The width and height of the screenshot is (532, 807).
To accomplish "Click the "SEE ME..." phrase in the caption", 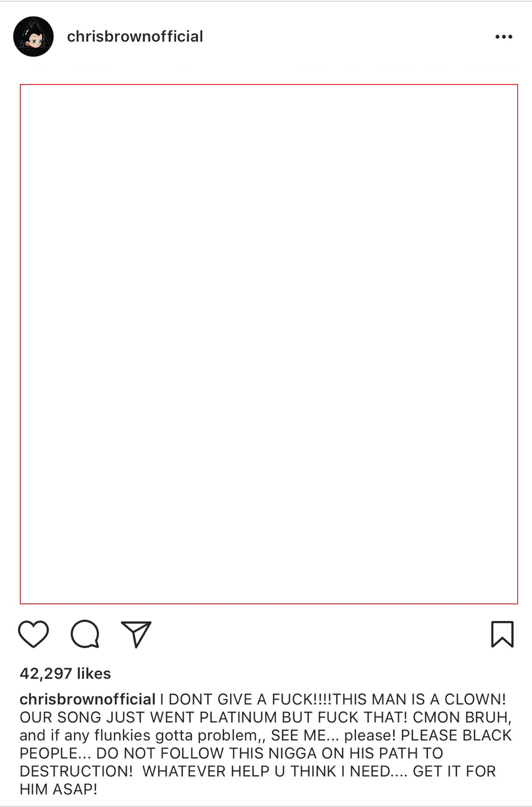I will pyautogui.click(x=305, y=735).
